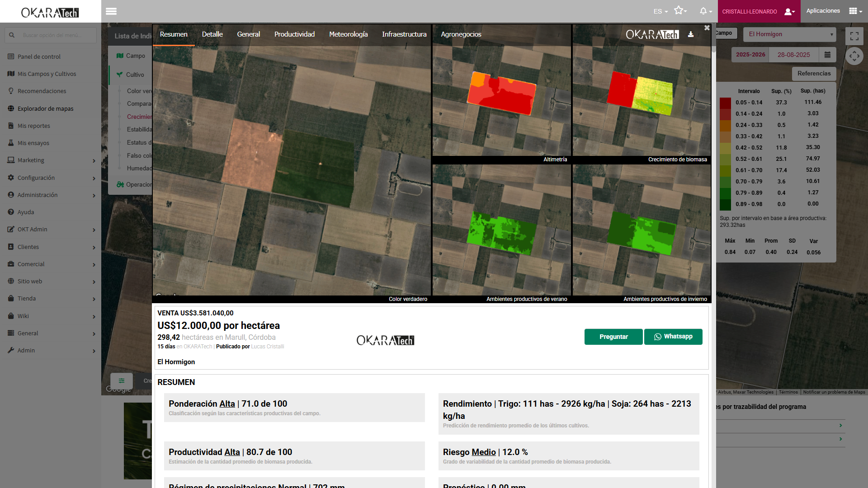Click the fullscreen map icon
This screenshot has width=868, height=488.
coord(854,36)
